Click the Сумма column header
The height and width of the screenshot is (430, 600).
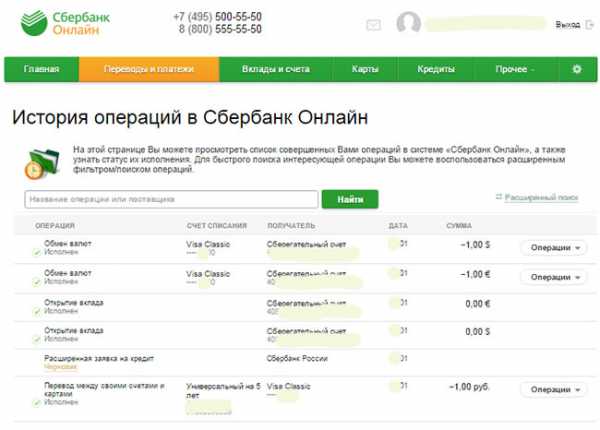459,226
